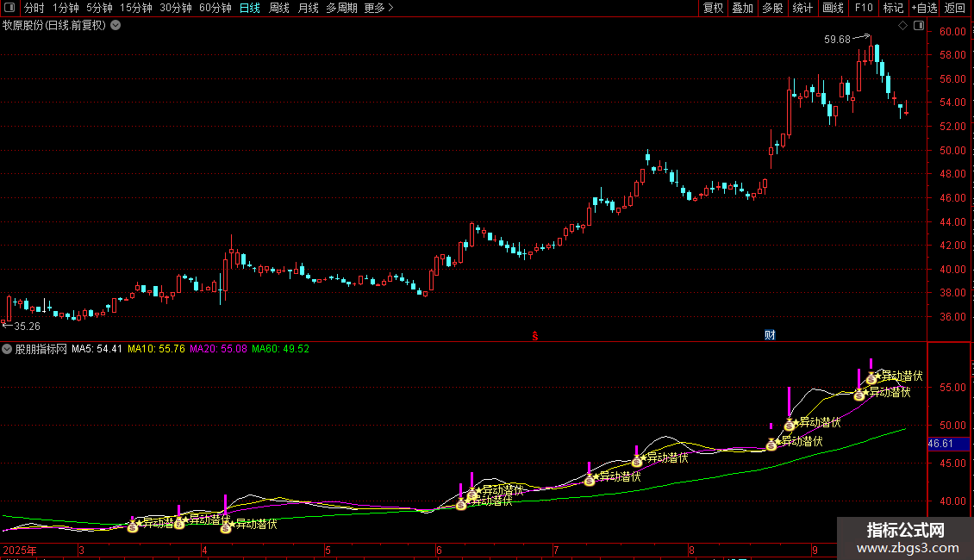Click the MA20: 55.08 value
The height and width of the screenshot is (560, 974).
coord(219,349)
